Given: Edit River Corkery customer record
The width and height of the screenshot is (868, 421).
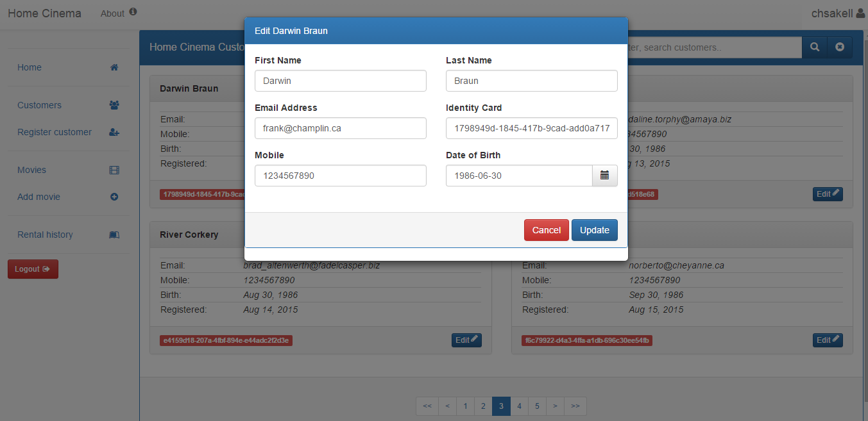Looking at the screenshot, I should 466,340.
